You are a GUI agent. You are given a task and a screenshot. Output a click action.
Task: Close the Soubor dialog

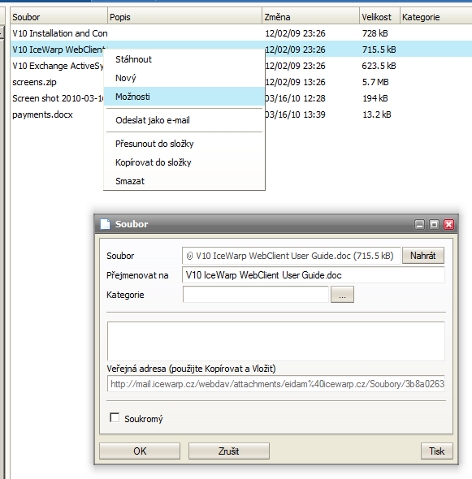coord(449,224)
